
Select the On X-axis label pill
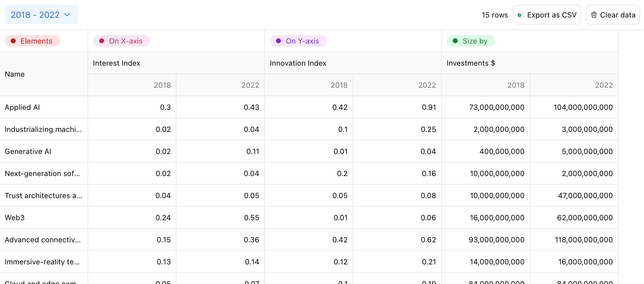coord(122,41)
